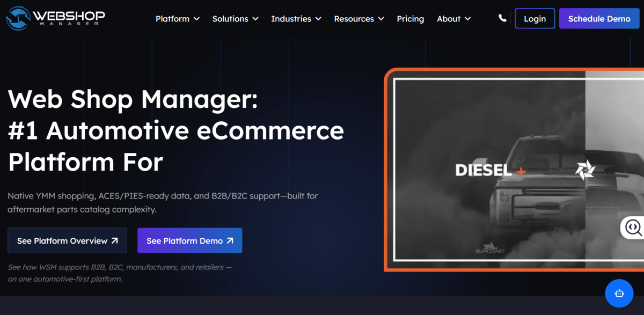The image size is (644, 315).
Task: Open the chatbot robot icon
Action: [619, 293]
